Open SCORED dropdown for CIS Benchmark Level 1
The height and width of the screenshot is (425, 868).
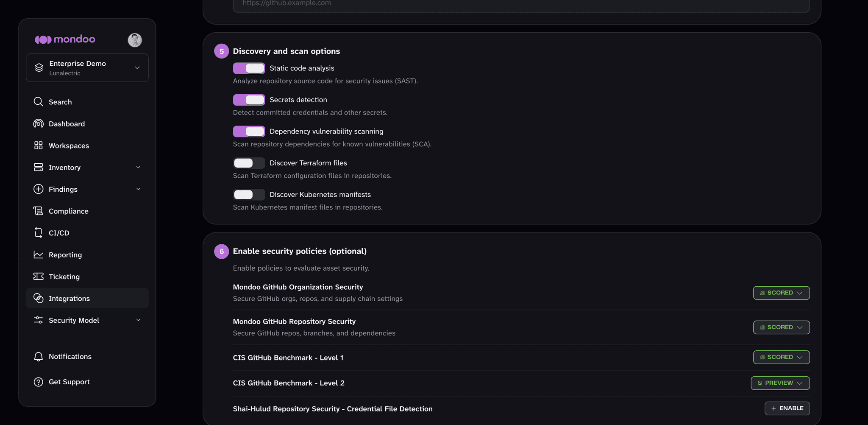tap(781, 357)
